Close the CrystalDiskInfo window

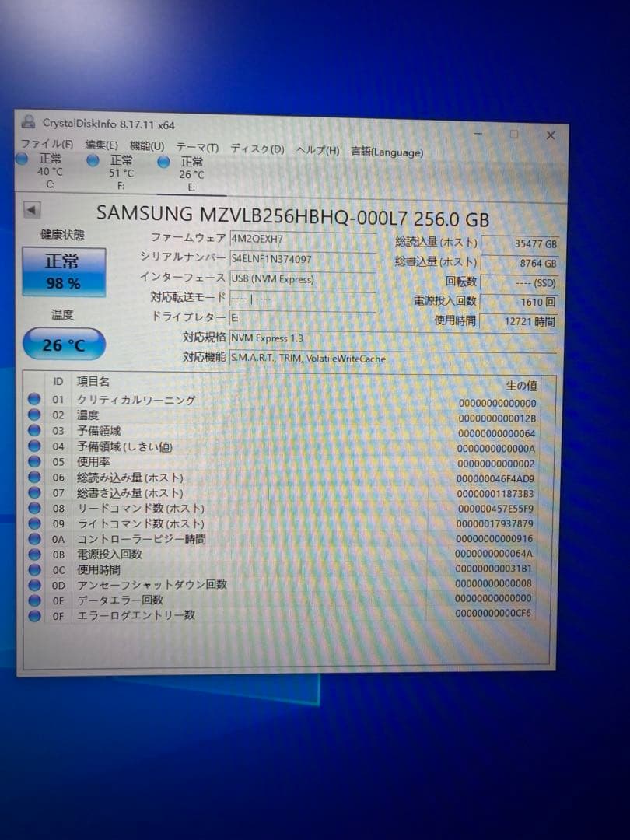[x=550, y=135]
